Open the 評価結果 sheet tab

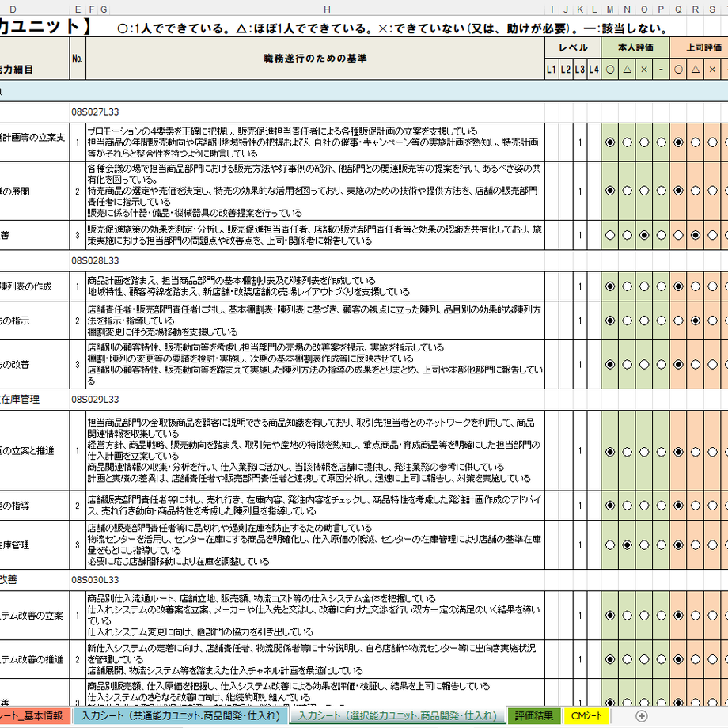tap(534, 716)
